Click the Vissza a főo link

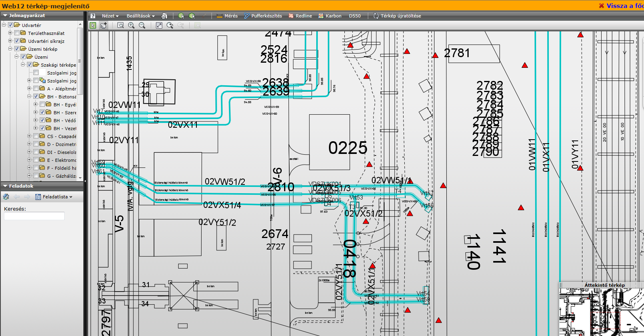point(622,6)
